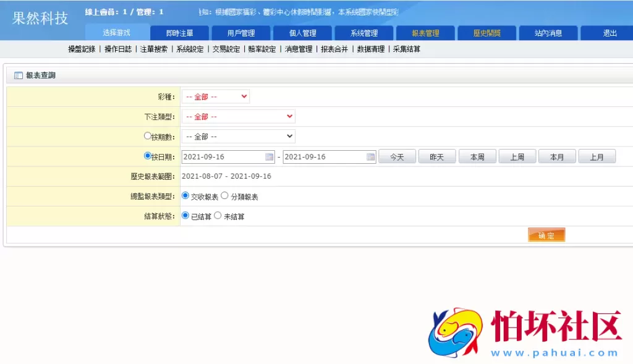Select the 按日期 radio option

click(x=147, y=156)
